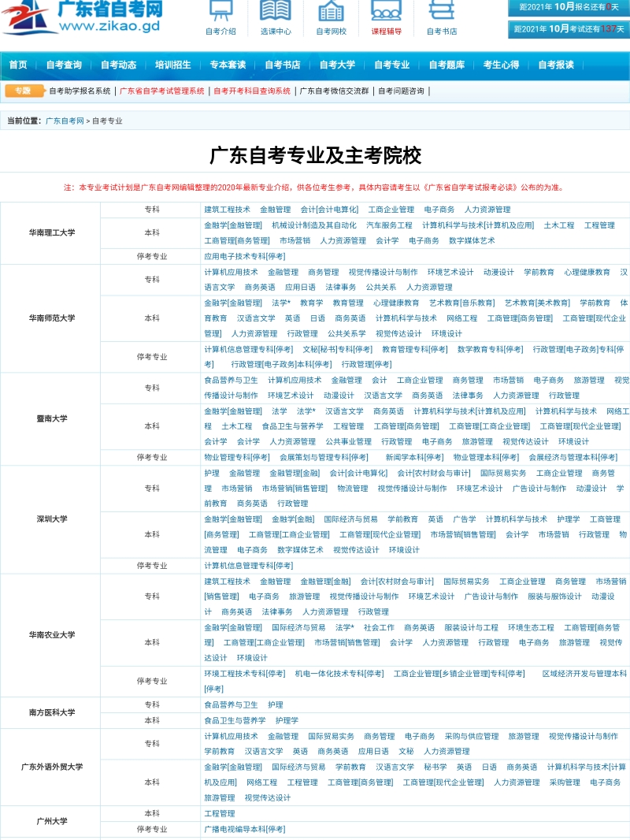Open 广播电视编导本科[停考] link
630x840 pixels.
[245, 830]
